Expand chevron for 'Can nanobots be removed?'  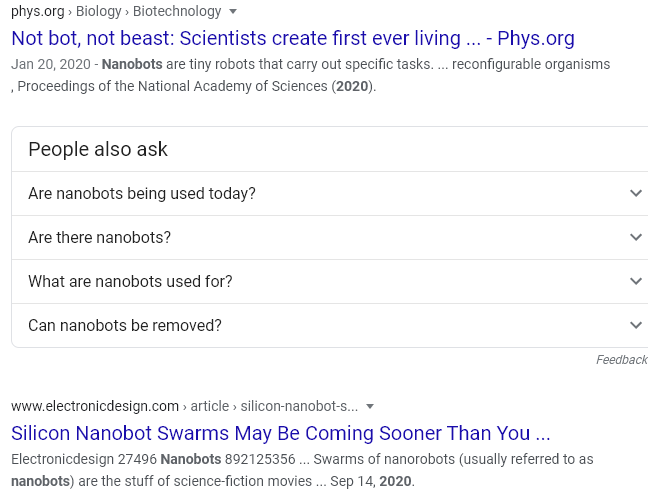click(636, 325)
